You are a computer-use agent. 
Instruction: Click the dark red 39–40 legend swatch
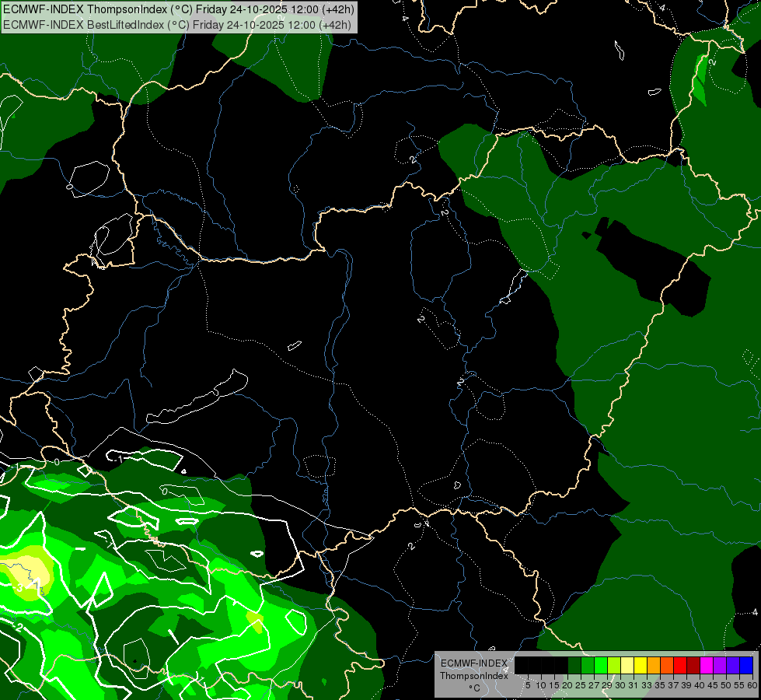tap(693, 665)
